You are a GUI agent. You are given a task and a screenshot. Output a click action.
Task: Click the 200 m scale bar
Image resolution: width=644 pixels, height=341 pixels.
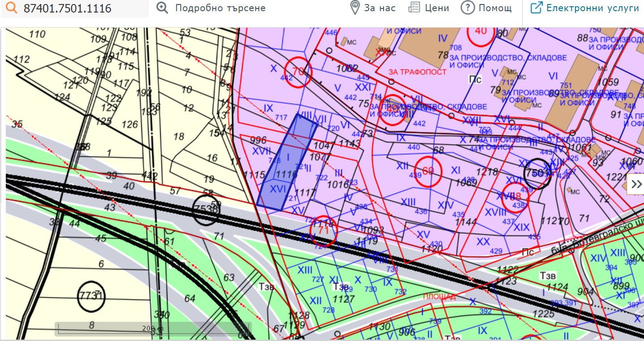coord(153,329)
